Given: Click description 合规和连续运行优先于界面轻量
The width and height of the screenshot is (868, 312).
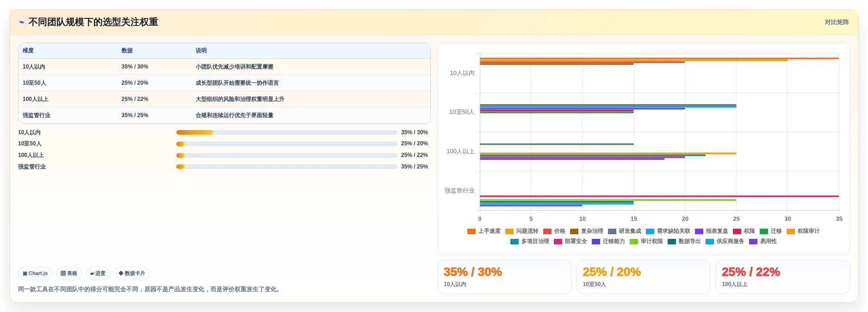Looking at the screenshot, I should coord(234,115).
